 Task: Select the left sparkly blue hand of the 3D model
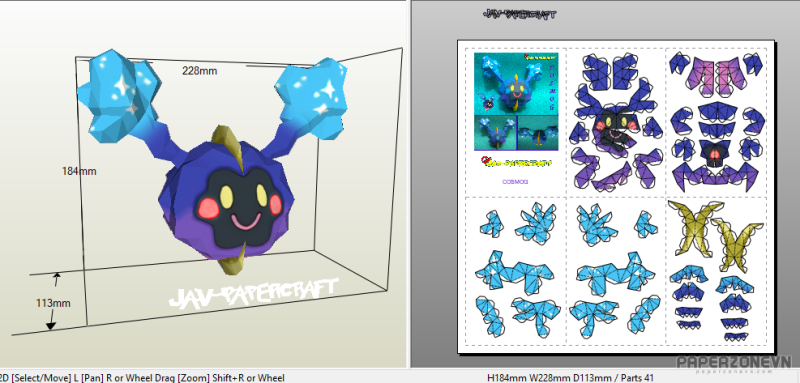pyautogui.click(x=119, y=94)
